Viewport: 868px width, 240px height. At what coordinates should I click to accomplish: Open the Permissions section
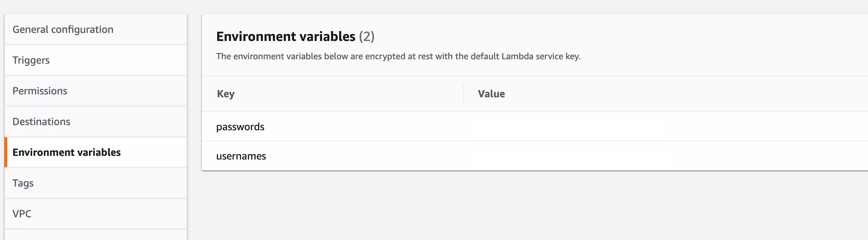(x=40, y=91)
